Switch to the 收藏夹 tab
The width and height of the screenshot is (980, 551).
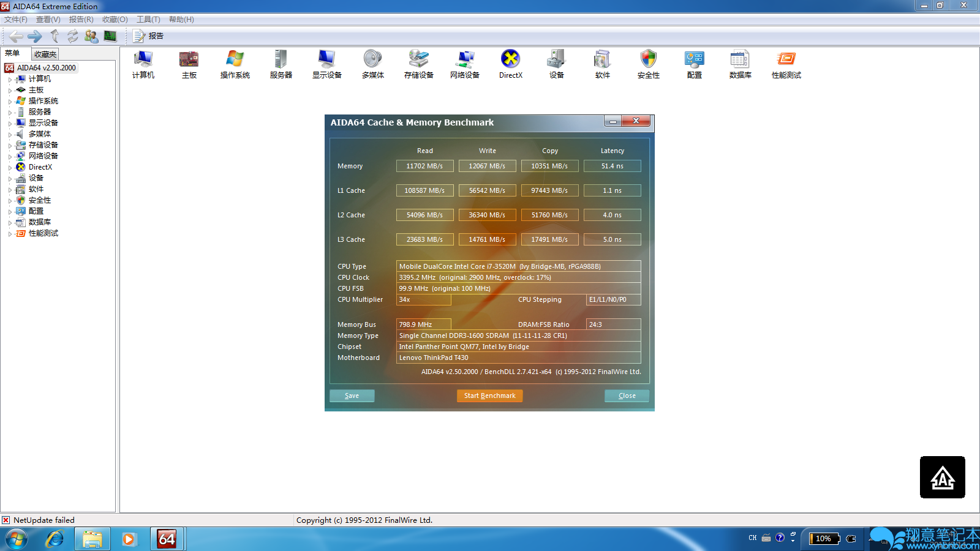(x=45, y=54)
